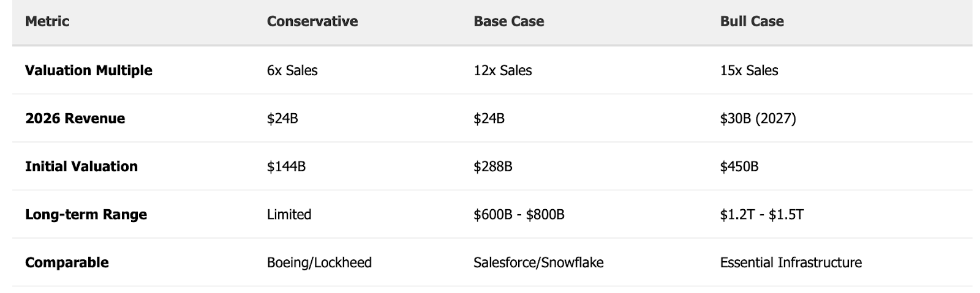Image resolution: width=980 pixels, height=293 pixels.
Task: Select the Boeing/Lockheed comparable cell
Action: pos(319,263)
